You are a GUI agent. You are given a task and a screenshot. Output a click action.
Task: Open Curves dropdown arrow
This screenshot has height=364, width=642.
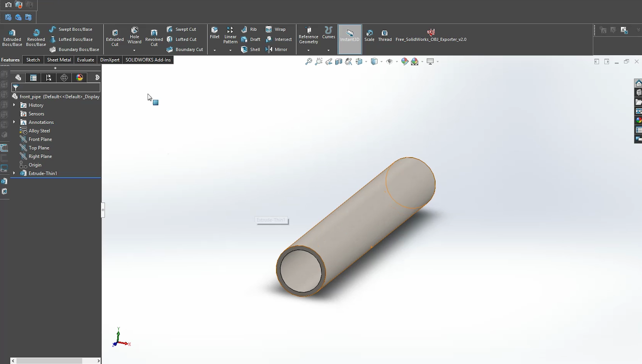click(x=329, y=50)
